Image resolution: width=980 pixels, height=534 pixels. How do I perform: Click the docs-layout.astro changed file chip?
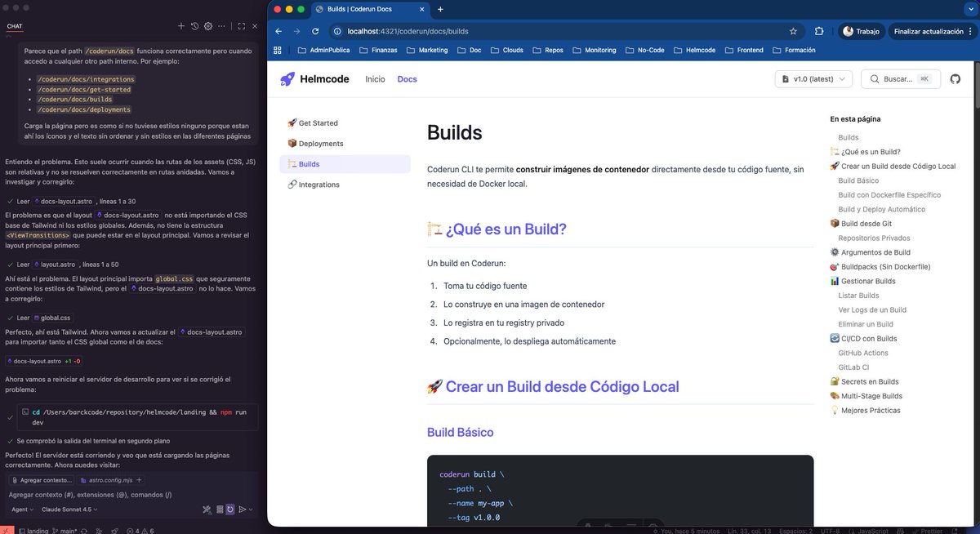[x=43, y=361]
